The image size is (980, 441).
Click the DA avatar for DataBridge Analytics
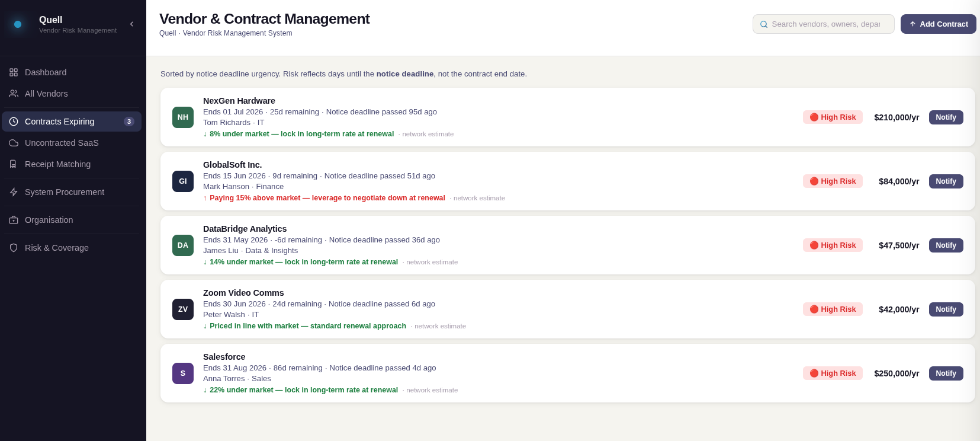tap(183, 245)
